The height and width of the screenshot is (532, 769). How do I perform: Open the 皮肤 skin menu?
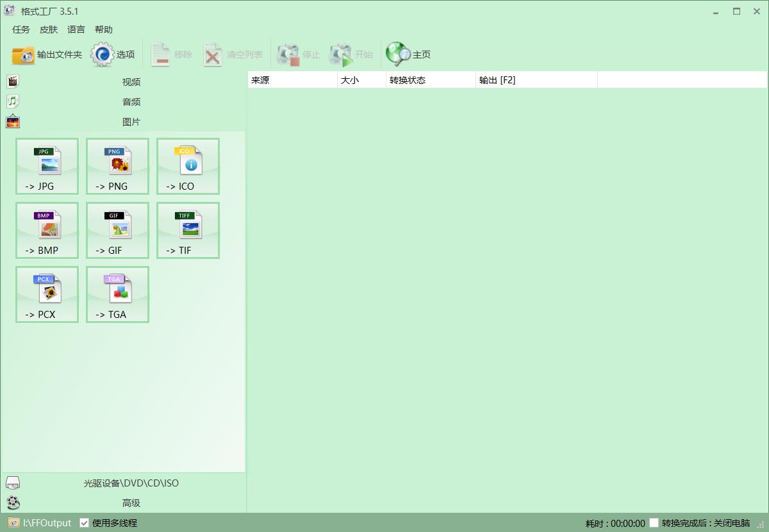click(x=49, y=29)
